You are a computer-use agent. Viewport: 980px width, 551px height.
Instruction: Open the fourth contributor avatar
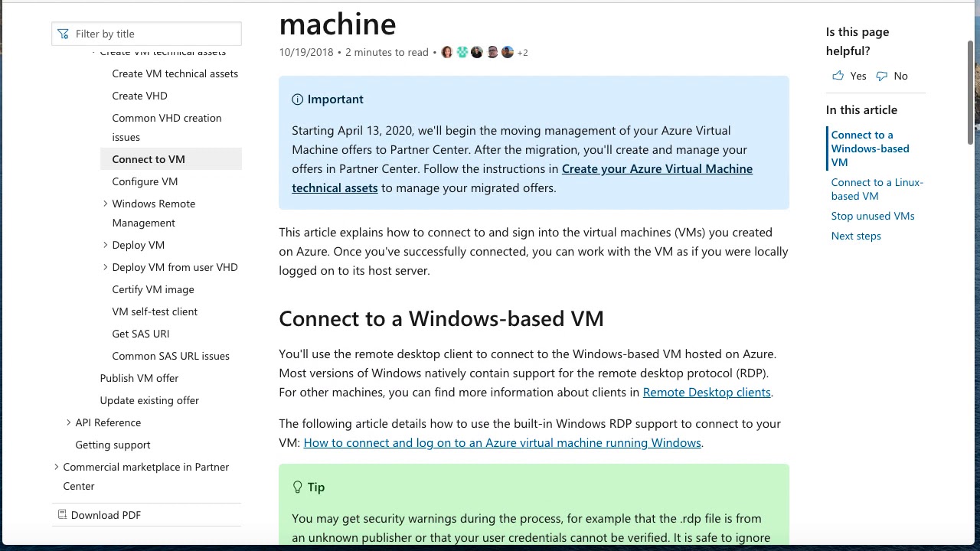click(492, 52)
